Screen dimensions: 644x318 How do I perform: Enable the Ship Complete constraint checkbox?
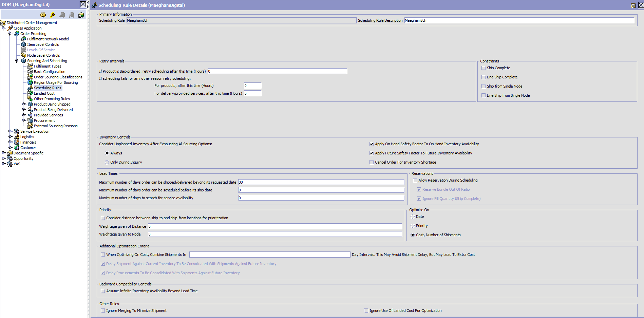click(x=484, y=68)
